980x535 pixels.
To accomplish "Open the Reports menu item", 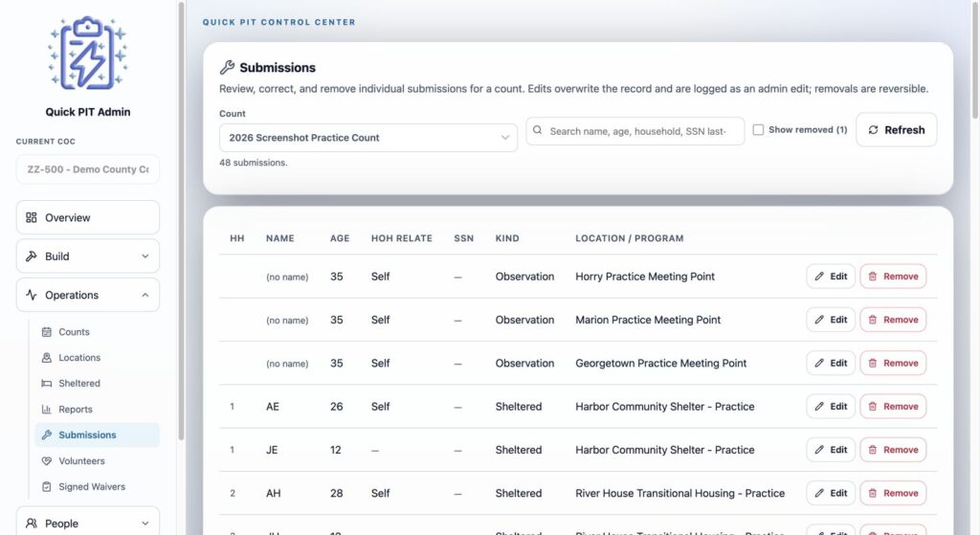I will 97,410.
